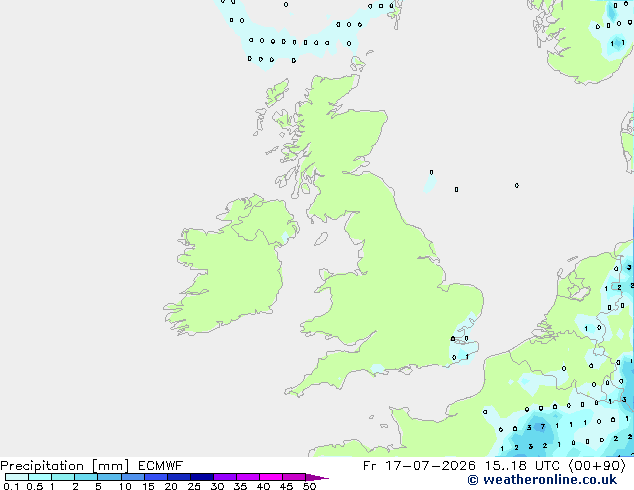The width and height of the screenshot is (634, 490).
Task: Select the legend swatch between 0.5 and 1
Action: (40, 477)
